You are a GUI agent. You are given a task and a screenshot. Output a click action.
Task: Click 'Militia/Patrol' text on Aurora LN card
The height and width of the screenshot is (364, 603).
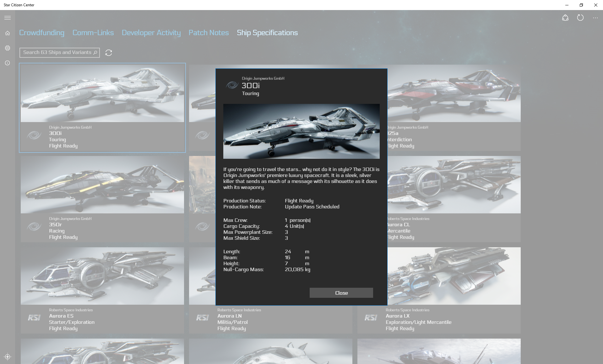coord(233,322)
